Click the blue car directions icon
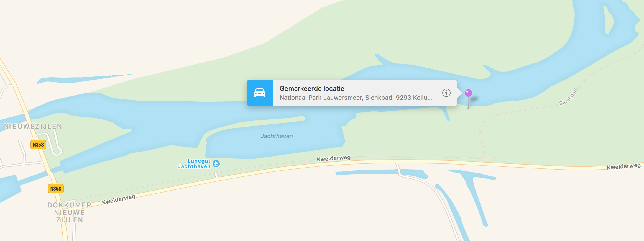The height and width of the screenshot is (241, 644). (260, 93)
